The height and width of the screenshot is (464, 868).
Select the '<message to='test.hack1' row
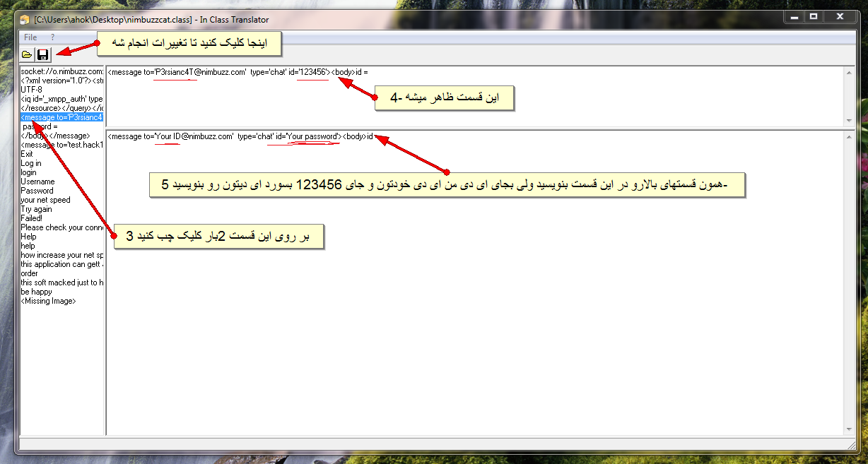pyautogui.click(x=62, y=145)
